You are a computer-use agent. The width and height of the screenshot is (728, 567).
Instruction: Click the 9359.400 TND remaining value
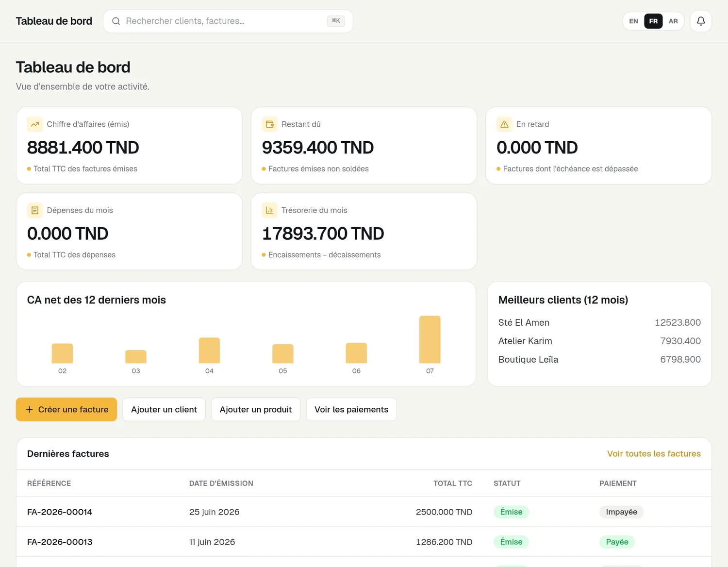318,148
